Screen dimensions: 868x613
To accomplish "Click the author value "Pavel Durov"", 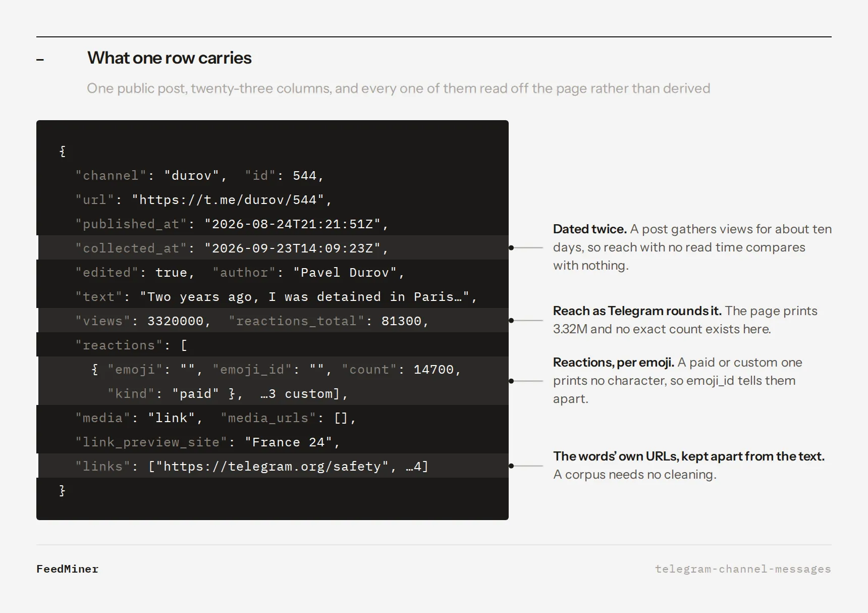I will point(345,273).
